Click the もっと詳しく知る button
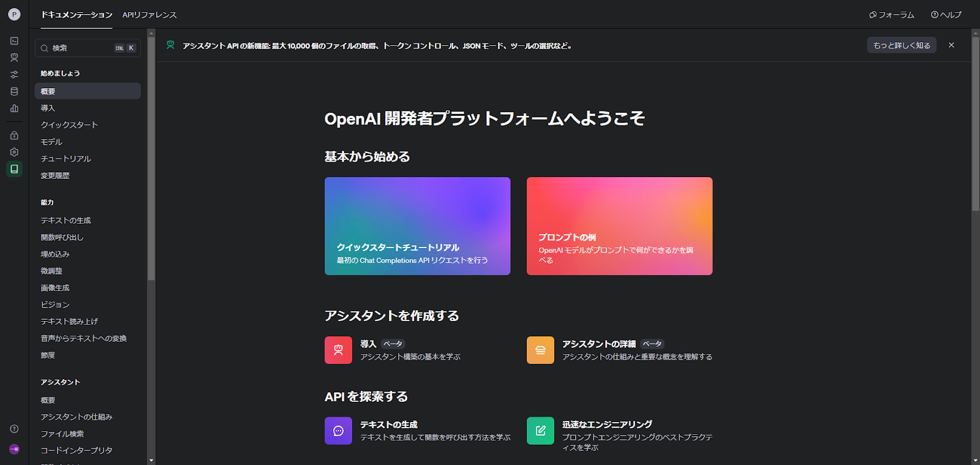 click(901, 45)
